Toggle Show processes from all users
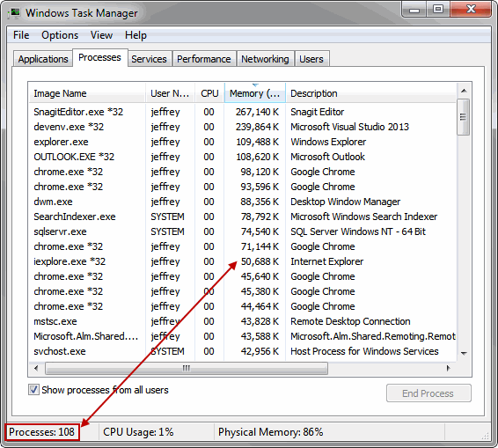498x448 pixels. (x=33, y=390)
